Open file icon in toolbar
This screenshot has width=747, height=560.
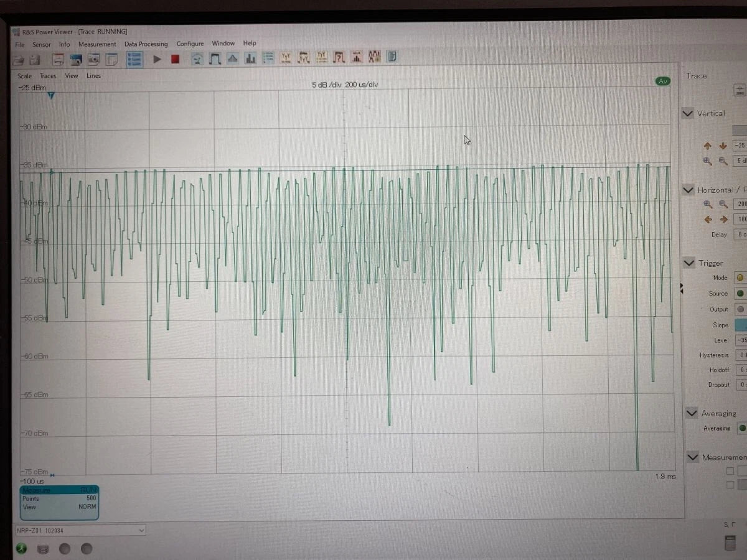[x=19, y=60]
